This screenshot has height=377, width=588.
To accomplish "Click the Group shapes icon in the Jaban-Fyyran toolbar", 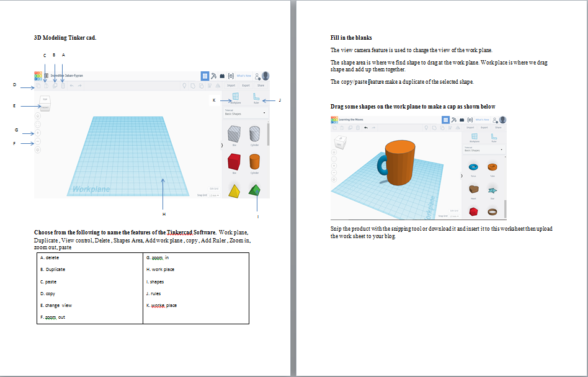I will (193, 86).
